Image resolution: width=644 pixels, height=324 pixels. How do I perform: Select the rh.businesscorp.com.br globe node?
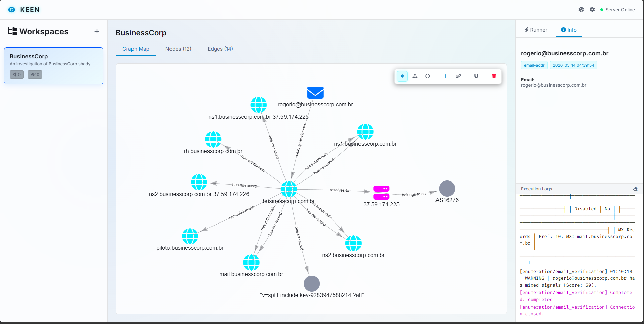213,139
